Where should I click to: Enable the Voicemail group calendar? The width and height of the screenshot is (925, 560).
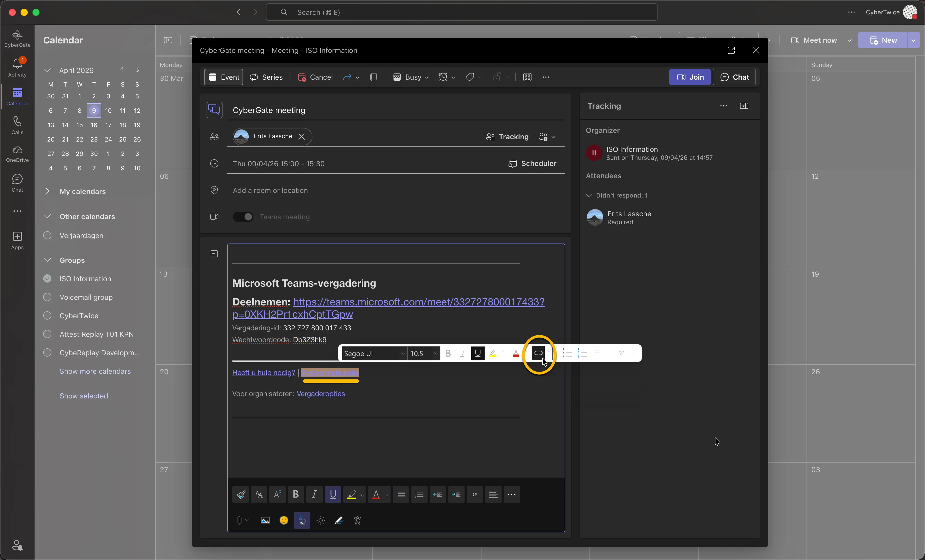pyautogui.click(x=47, y=297)
